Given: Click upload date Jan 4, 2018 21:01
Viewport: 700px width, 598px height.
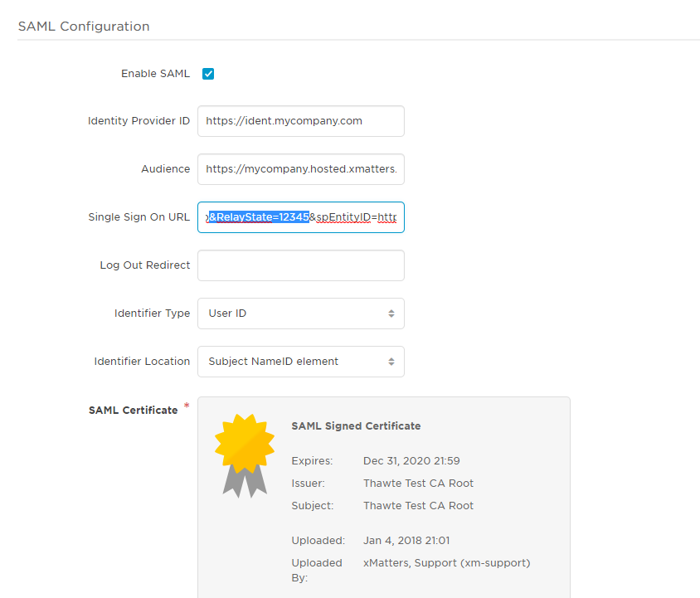Looking at the screenshot, I should (x=406, y=541).
